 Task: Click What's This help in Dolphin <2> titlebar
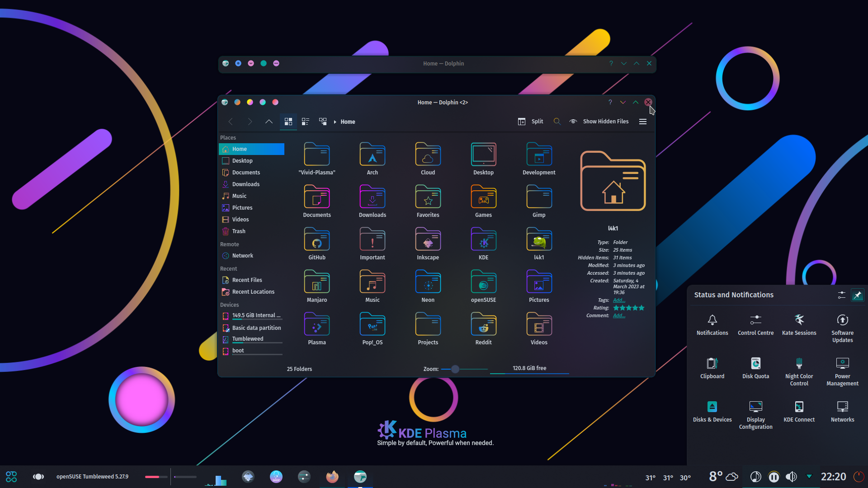coord(610,103)
